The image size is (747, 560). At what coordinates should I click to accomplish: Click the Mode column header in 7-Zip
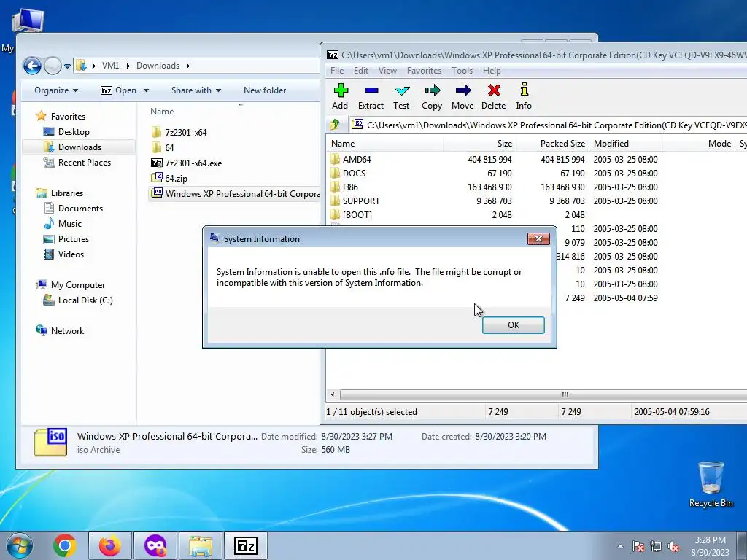pos(698,144)
